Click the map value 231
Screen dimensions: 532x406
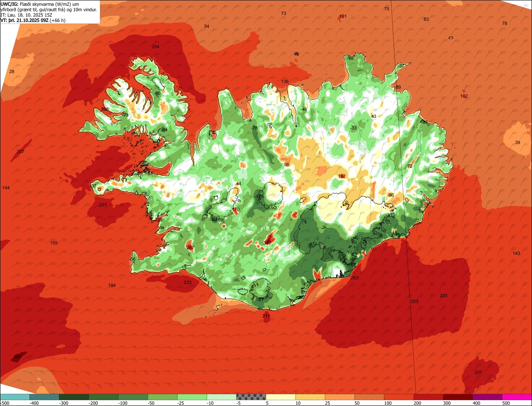[x=103, y=205]
